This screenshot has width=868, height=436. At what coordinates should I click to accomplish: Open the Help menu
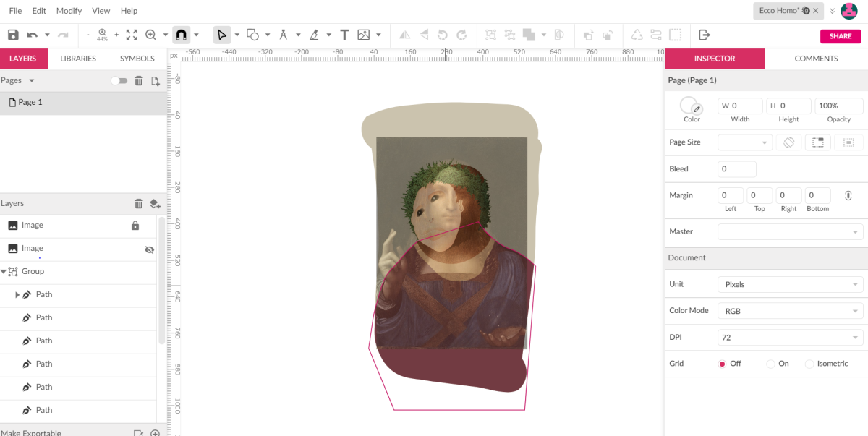(129, 11)
